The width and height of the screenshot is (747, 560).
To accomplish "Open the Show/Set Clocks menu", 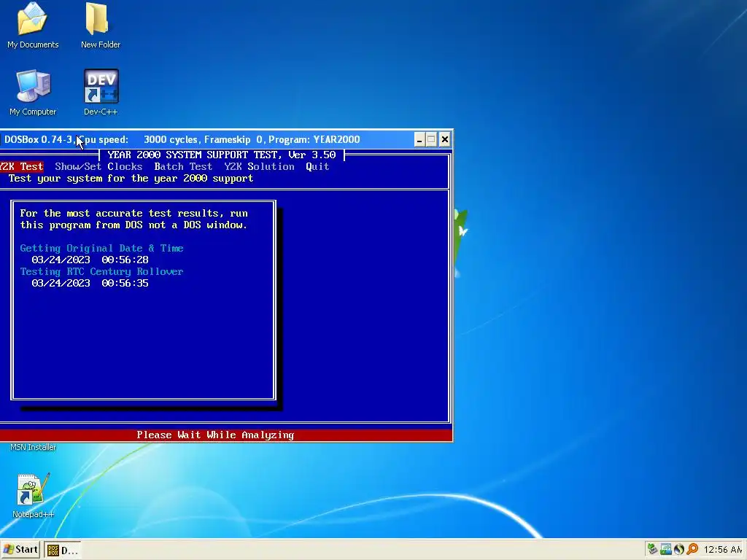I will point(98,166).
